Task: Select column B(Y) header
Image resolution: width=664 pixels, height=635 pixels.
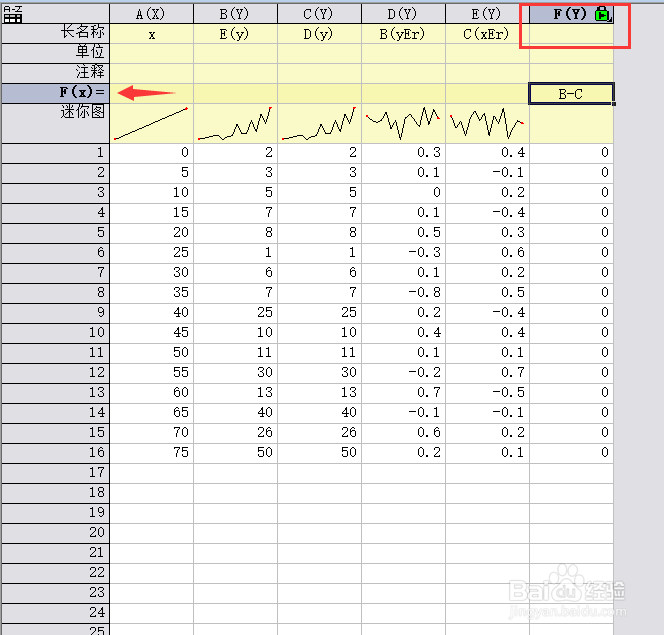Action: [x=235, y=14]
